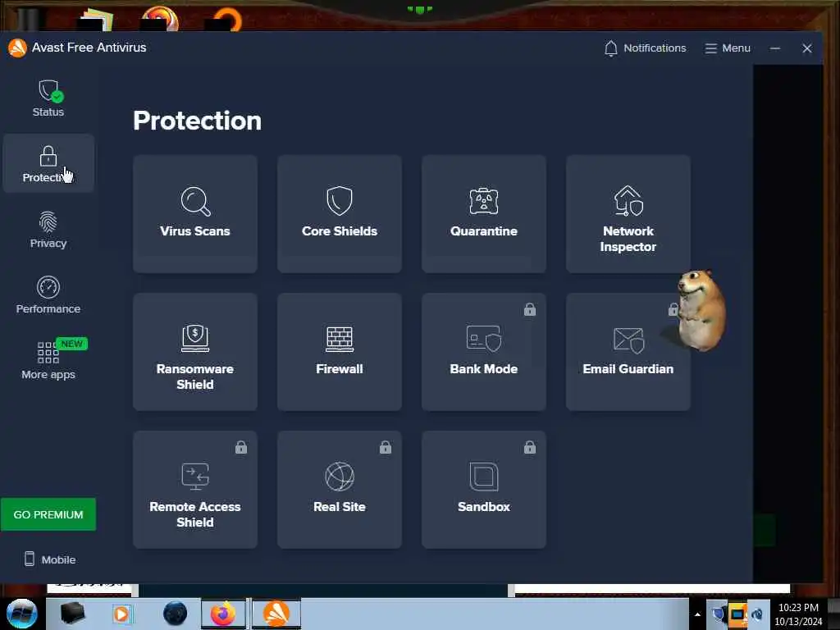840x630 pixels.
Task: Open the media player taskbar icon
Action: 121,614
